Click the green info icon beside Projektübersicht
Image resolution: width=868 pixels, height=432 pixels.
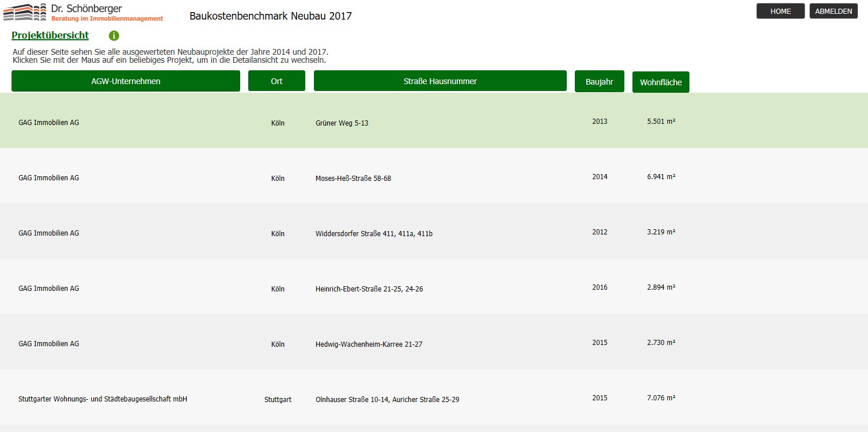click(114, 36)
